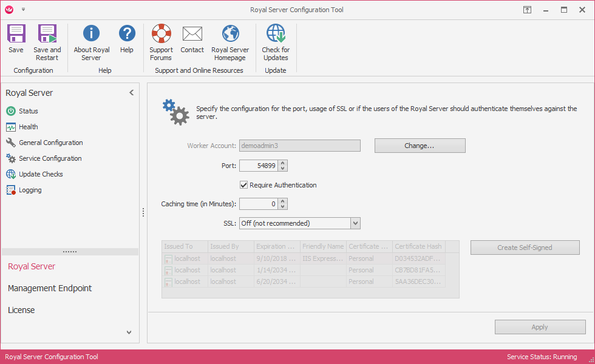Click the Save icon in ribbon
The height and width of the screenshot is (364, 595).
[x=16, y=34]
